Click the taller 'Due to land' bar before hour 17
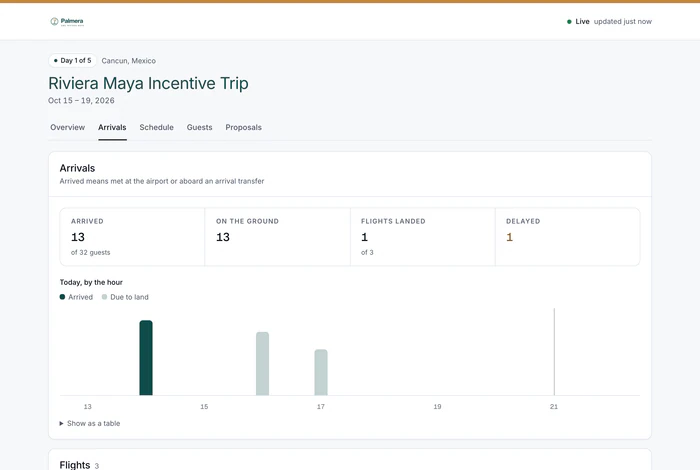Screen dimensions: 700x470 (x=262, y=363)
